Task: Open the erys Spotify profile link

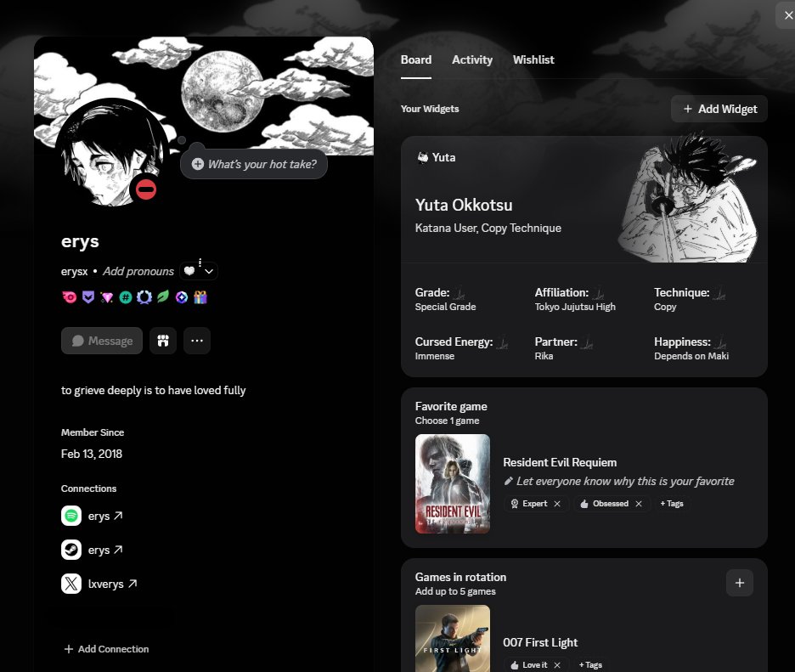Action: pyautogui.click(x=105, y=516)
